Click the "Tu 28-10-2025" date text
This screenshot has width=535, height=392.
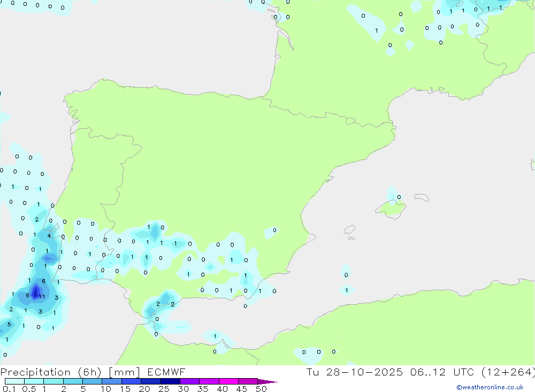pyautogui.click(x=354, y=372)
